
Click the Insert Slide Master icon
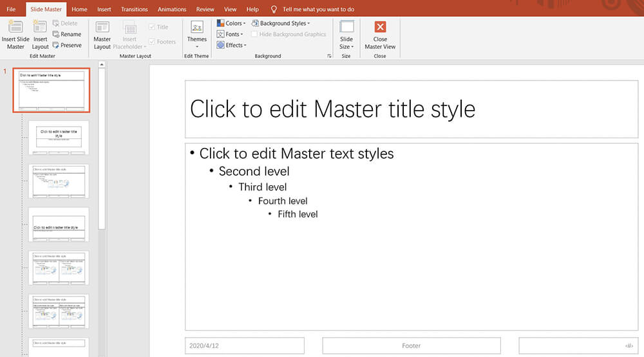click(15, 27)
